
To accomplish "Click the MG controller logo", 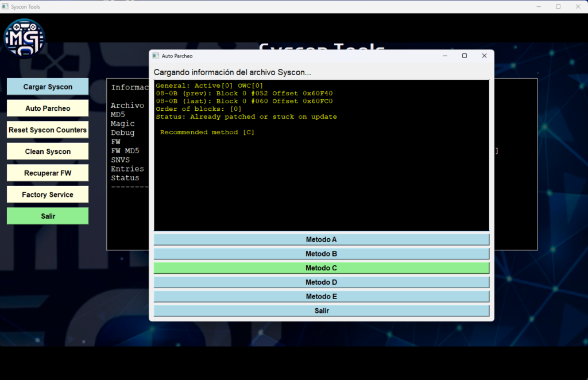I will tap(24, 38).
